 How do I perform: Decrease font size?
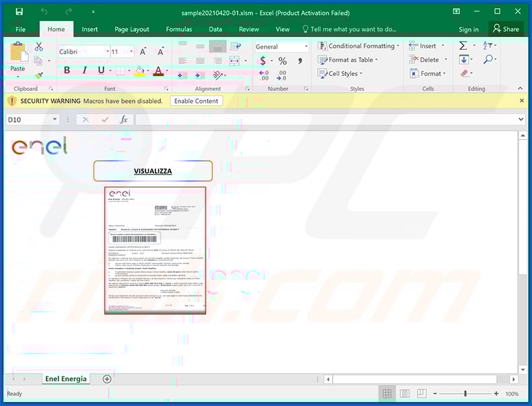tap(160, 52)
